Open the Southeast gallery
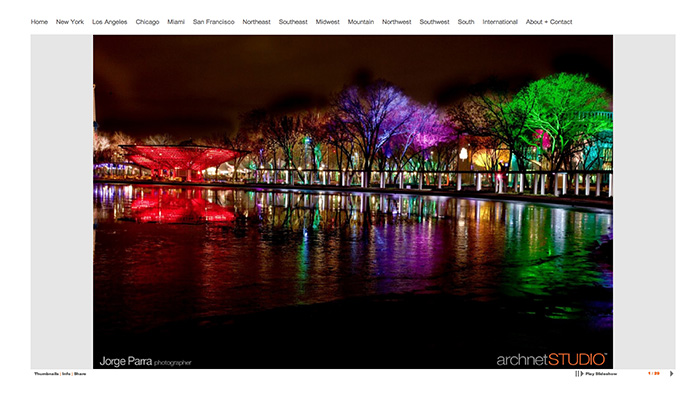This screenshot has width=700, height=411. pyautogui.click(x=293, y=21)
